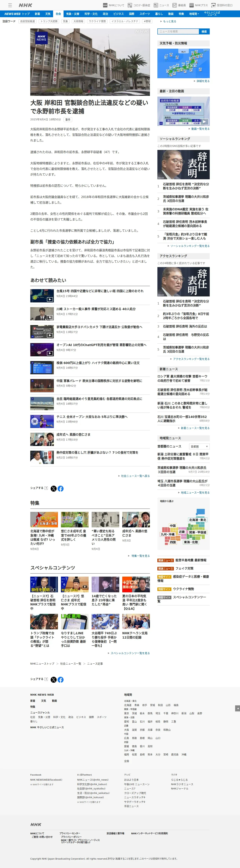The height and width of the screenshot is (868, 240).
Task: Open the コロナ・感染症 header shortcut
Action: point(139,5)
